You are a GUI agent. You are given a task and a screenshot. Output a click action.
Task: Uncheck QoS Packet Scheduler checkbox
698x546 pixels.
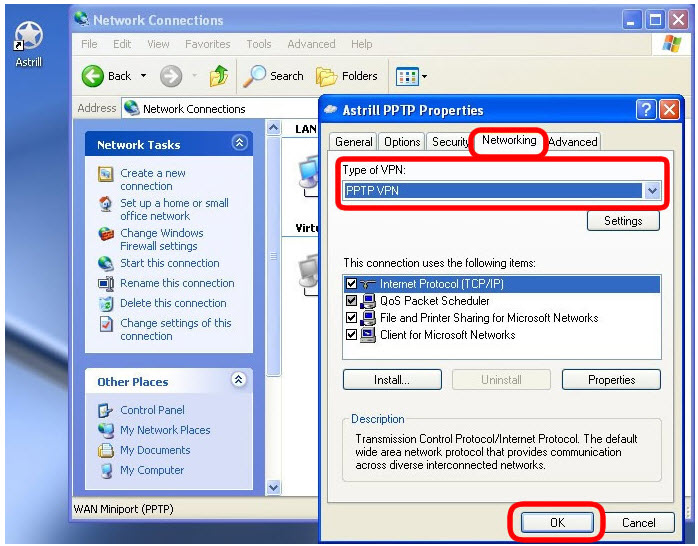(351, 300)
